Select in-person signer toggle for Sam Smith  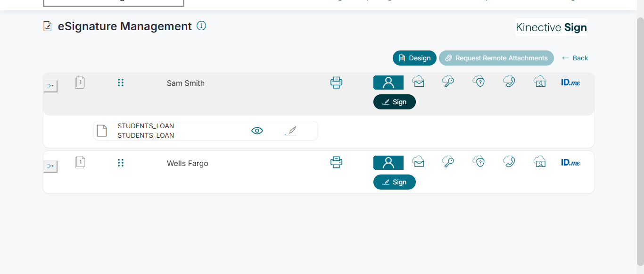point(388,83)
